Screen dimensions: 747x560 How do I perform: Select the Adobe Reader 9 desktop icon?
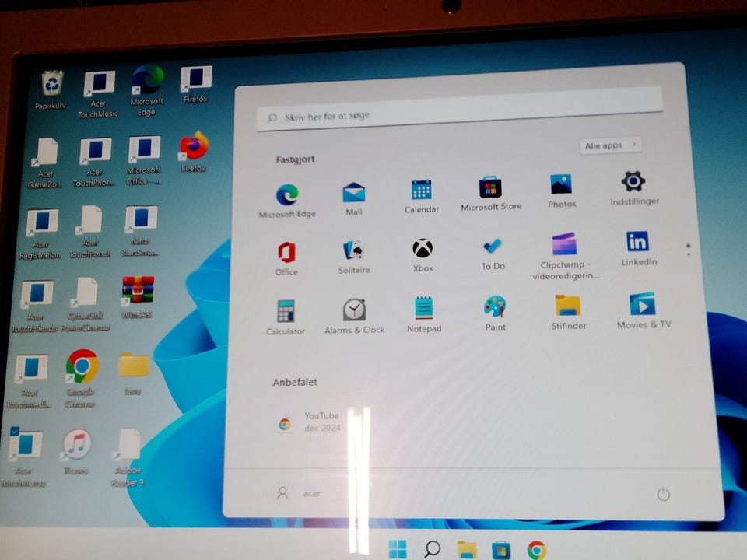(128, 457)
